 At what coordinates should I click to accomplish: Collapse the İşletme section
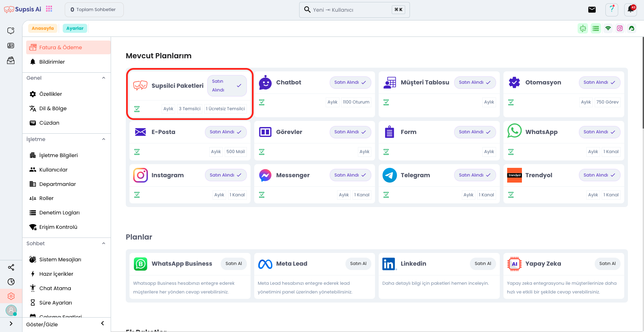104,139
